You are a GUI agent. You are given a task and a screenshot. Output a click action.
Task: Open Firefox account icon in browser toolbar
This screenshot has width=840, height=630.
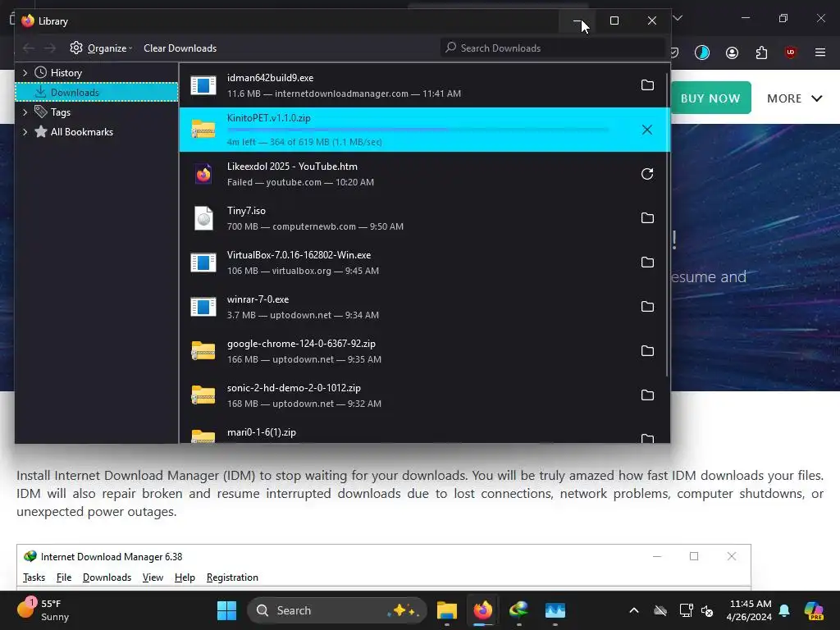pos(732,52)
